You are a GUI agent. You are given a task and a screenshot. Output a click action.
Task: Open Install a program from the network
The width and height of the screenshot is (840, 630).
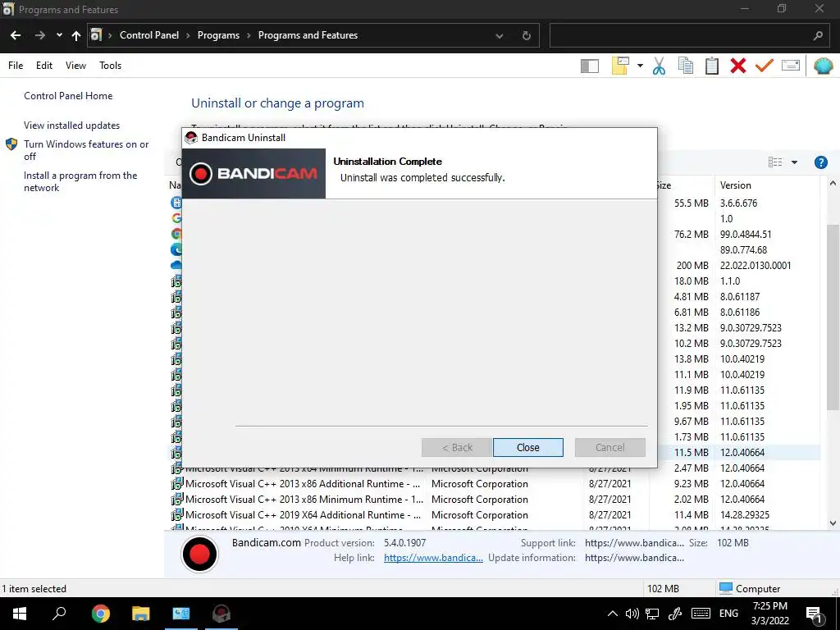80,181
